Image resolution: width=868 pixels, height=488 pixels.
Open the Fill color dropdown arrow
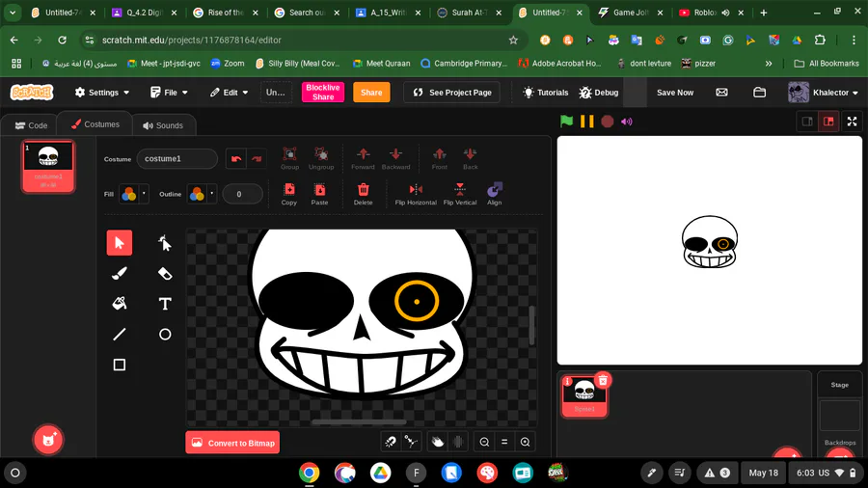pos(144,194)
